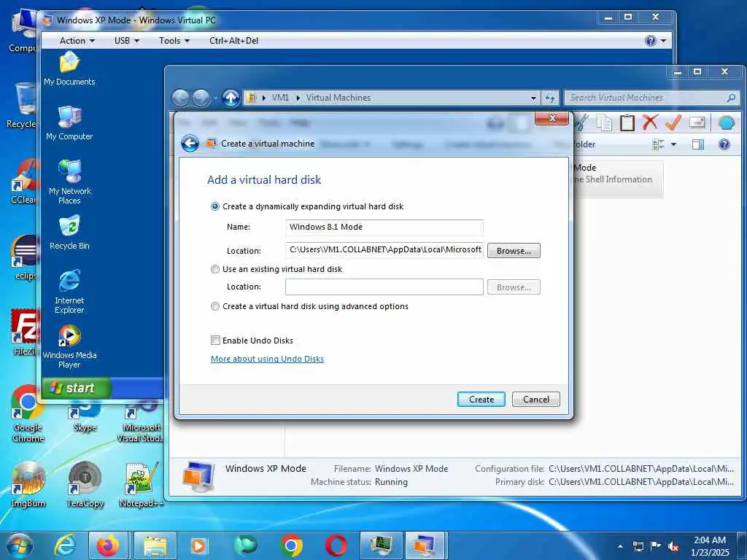This screenshot has height=560, width=747.
Task: Click the Paste clipboard icon in the Explorer toolbar
Action: pyautogui.click(x=627, y=122)
